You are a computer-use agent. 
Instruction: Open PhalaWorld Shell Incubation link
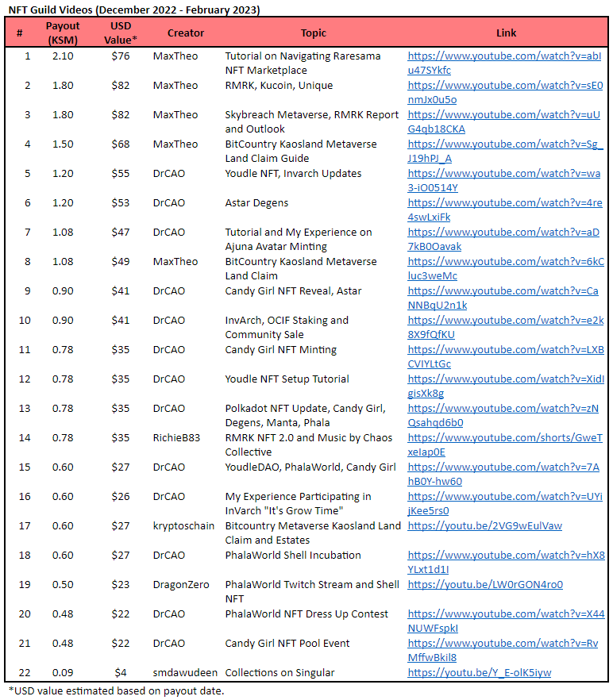[506, 563]
